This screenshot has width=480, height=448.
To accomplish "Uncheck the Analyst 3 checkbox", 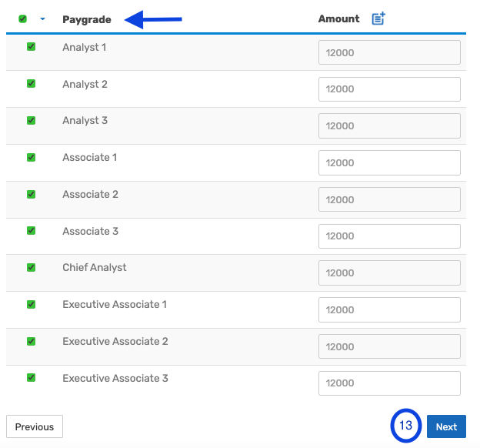I will click(31, 120).
